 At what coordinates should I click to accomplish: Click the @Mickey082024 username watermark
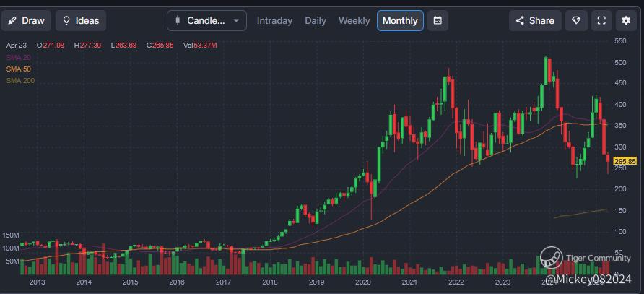point(588,279)
